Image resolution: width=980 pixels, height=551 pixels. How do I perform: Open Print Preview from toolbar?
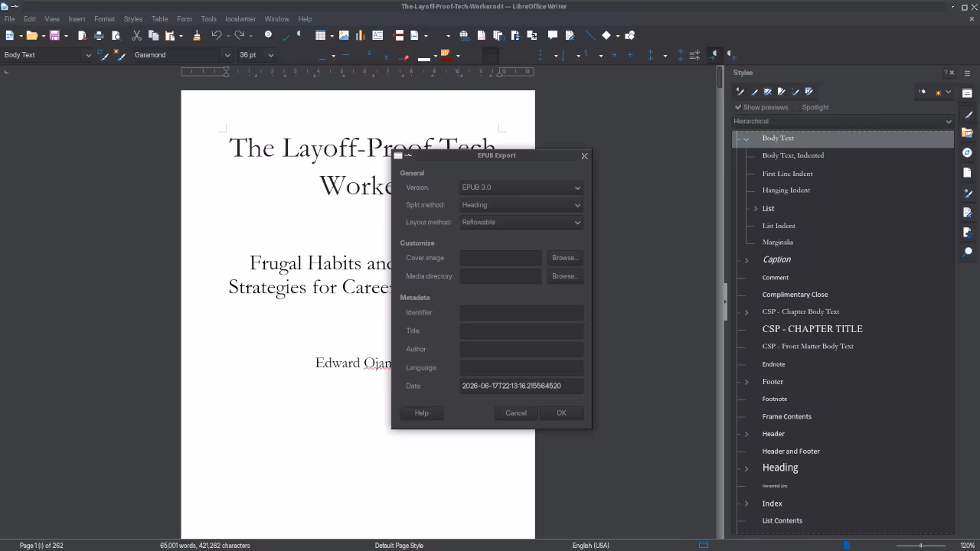[x=116, y=35]
